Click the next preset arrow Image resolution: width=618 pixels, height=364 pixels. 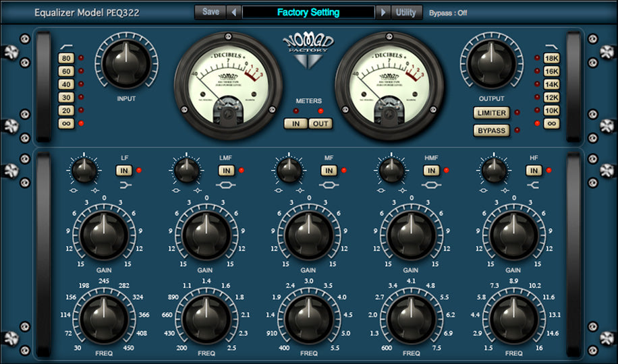[x=383, y=12]
